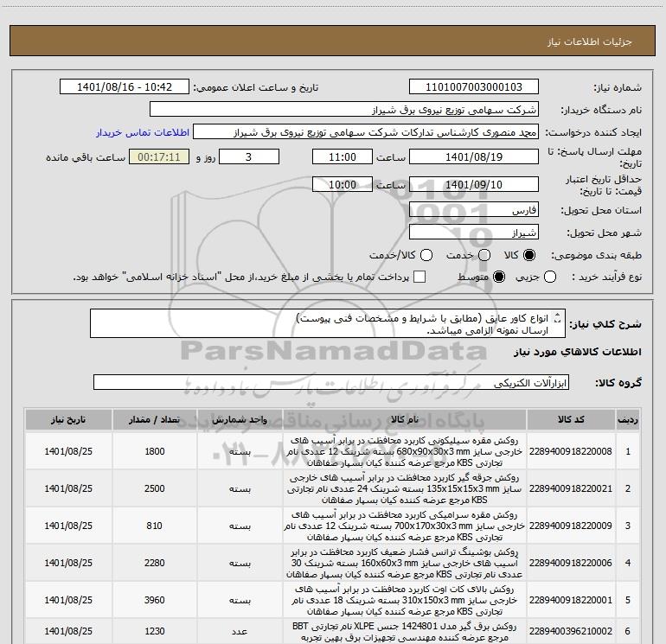Select item code 2289400918220006
Screen dimensions: 666x644
pos(571,563)
